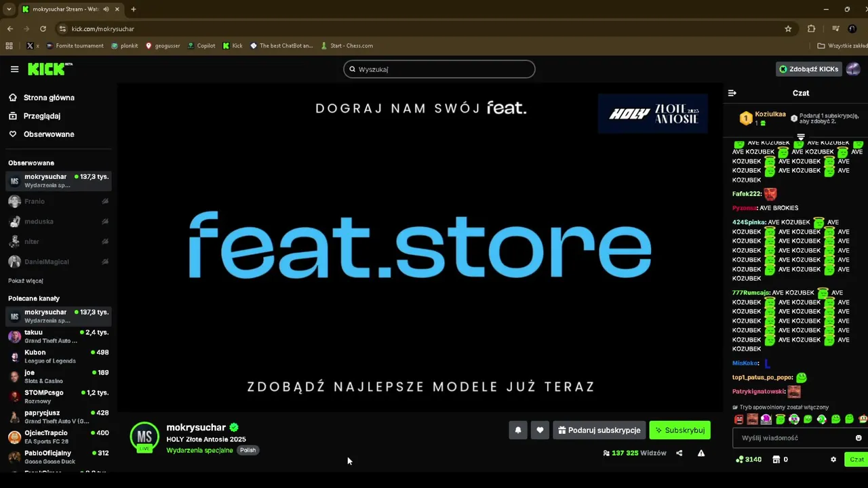Open Wszystkie zakładki bookmarks folder

point(843,45)
